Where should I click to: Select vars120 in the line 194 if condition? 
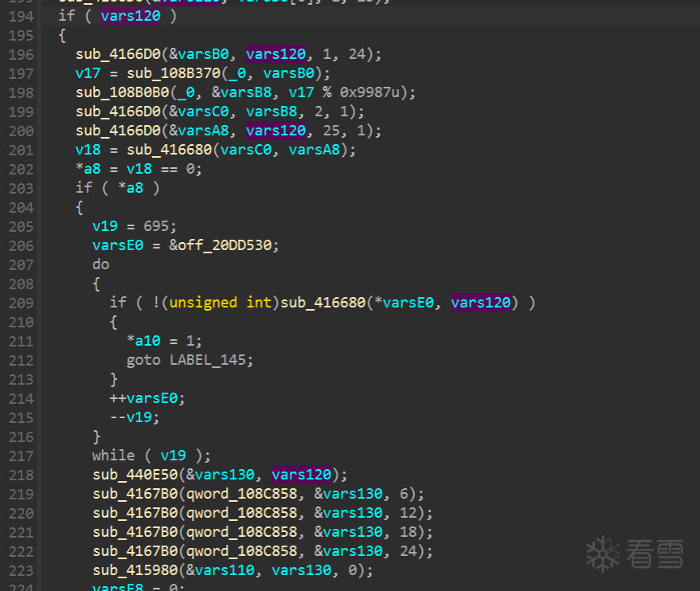tap(130, 16)
